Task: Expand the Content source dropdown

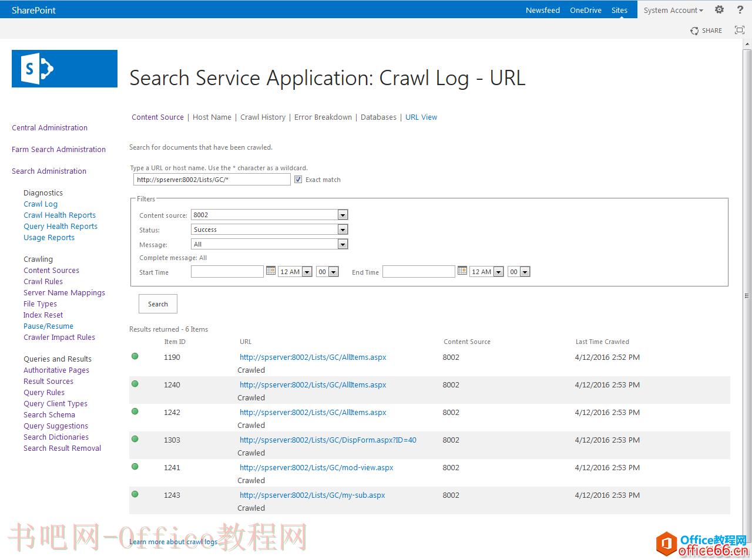Action: pos(270,215)
